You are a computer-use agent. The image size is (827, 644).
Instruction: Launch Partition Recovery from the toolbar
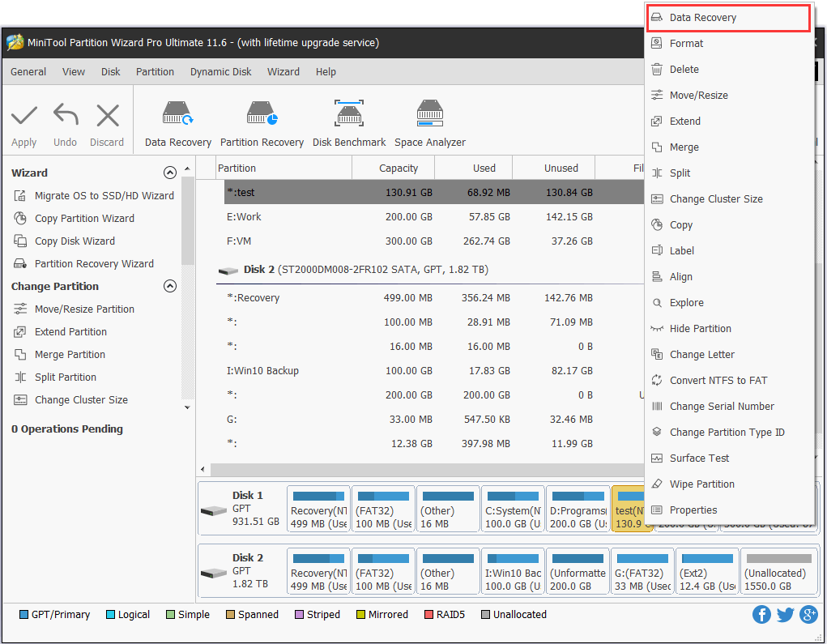point(262,124)
